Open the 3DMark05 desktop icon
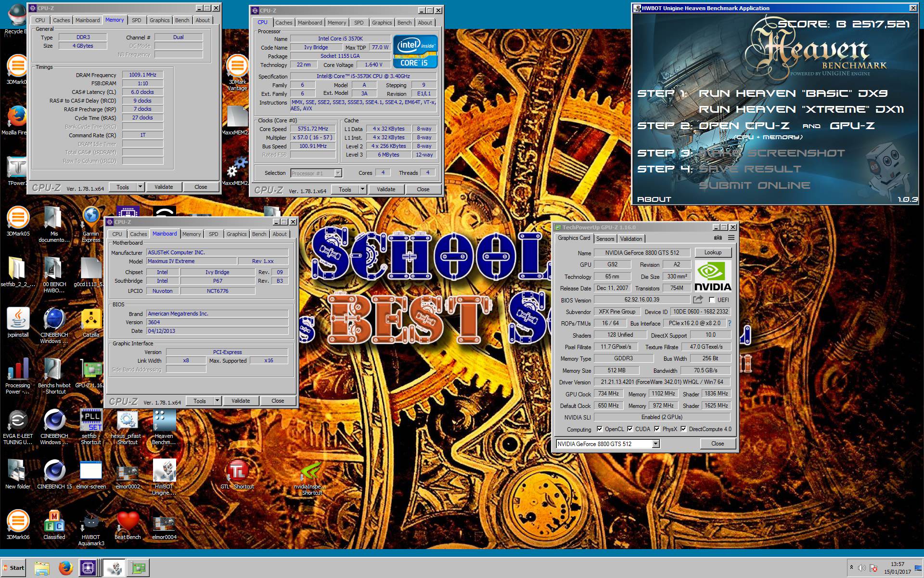This screenshot has height=578, width=924. 18,222
